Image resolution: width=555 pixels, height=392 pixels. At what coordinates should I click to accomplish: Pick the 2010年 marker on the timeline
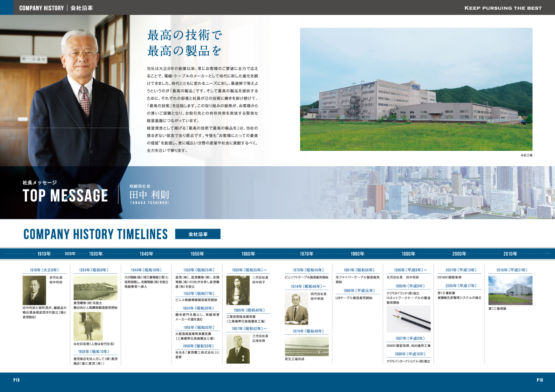(x=510, y=254)
